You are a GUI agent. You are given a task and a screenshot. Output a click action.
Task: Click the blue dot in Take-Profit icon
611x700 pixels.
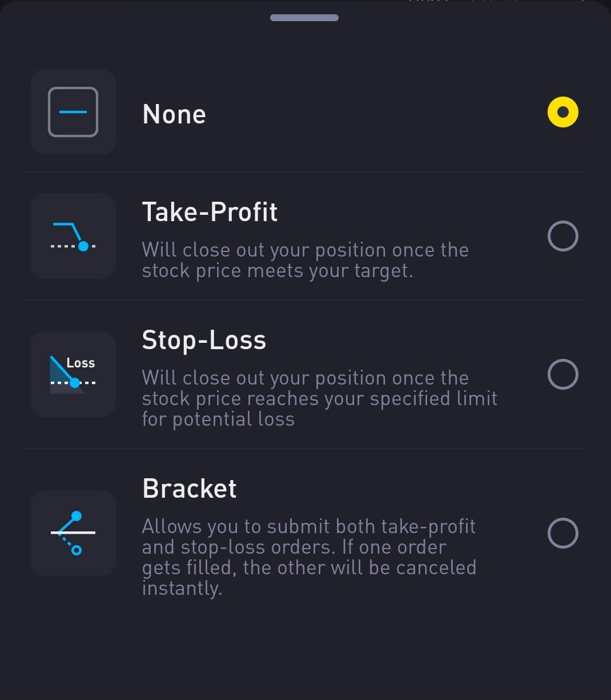83,246
